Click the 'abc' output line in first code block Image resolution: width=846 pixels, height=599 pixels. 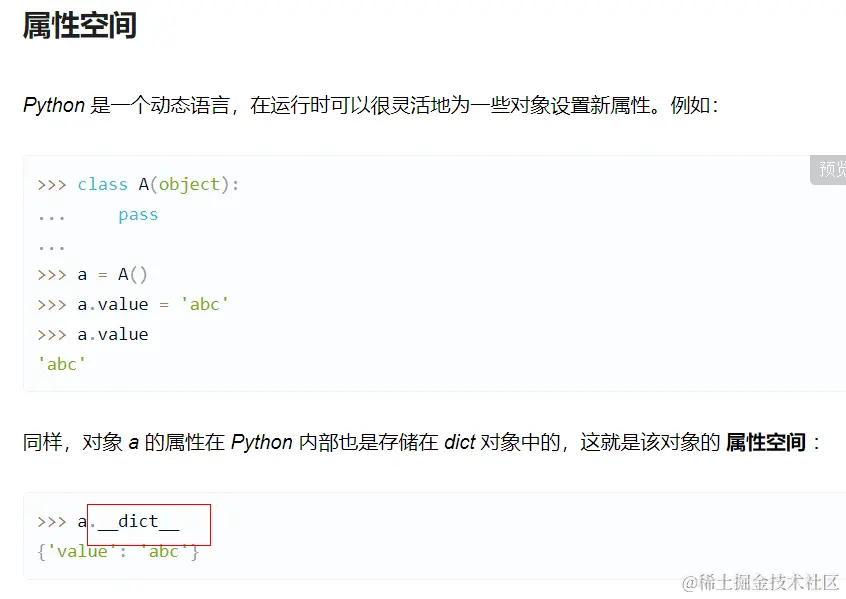click(x=62, y=364)
